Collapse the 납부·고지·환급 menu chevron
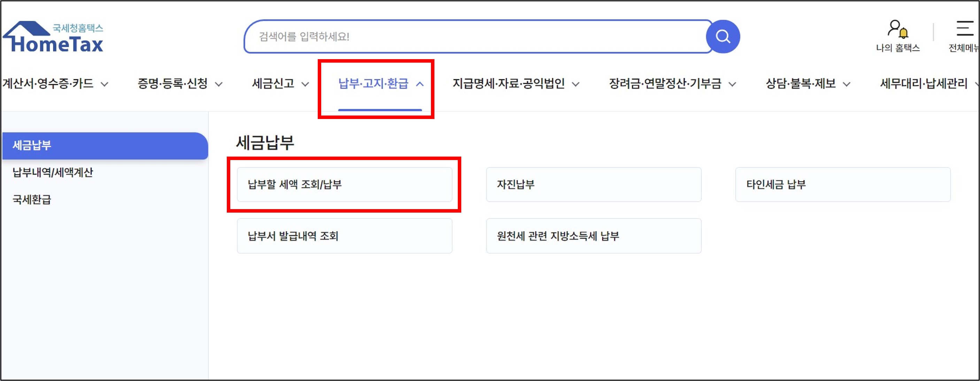The image size is (980, 381). (x=419, y=84)
